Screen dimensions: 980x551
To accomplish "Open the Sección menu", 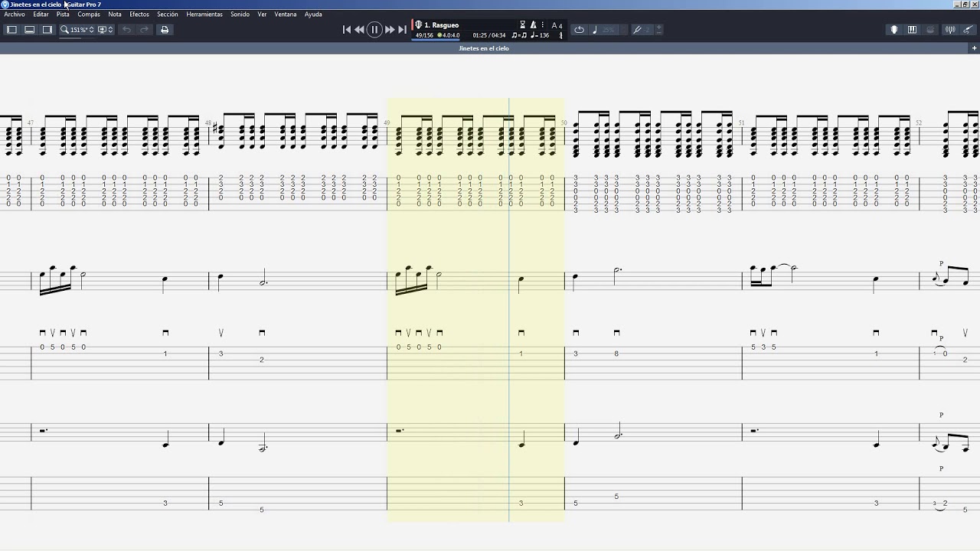I will click(x=168, y=14).
